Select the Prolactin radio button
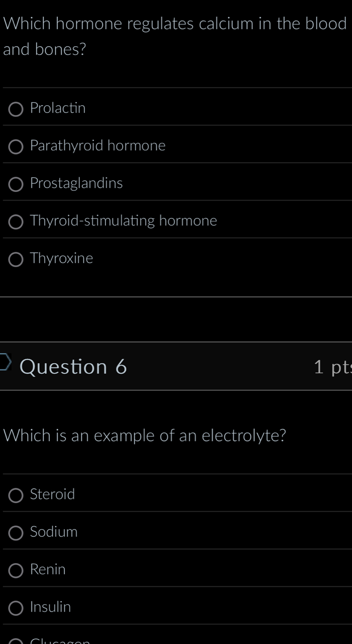This screenshot has width=352, height=644. [x=16, y=109]
